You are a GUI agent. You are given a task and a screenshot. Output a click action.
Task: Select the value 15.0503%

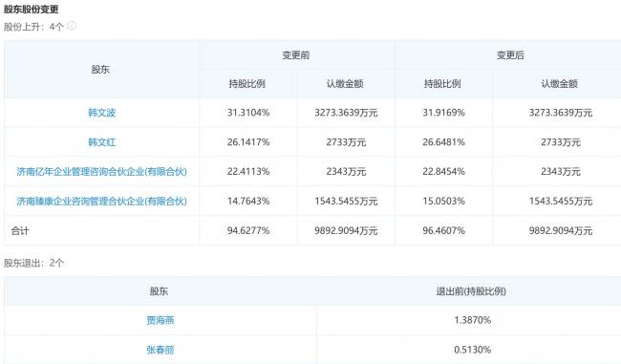(x=443, y=202)
